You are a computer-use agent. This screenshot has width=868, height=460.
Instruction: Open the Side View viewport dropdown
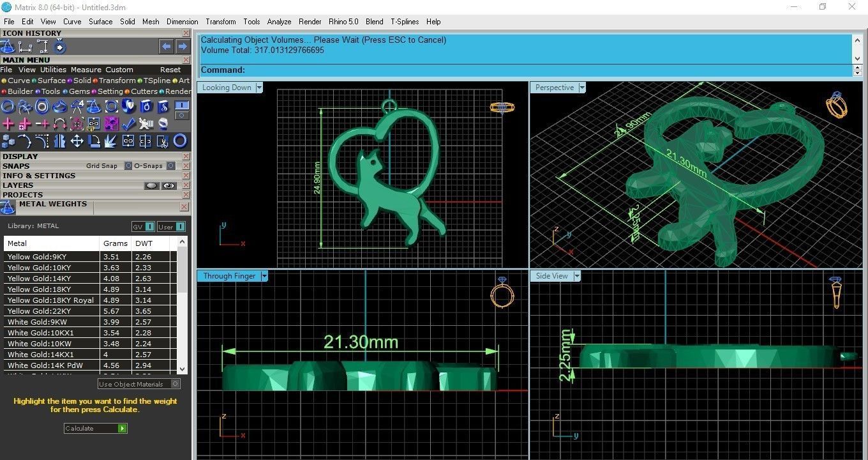[577, 276]
